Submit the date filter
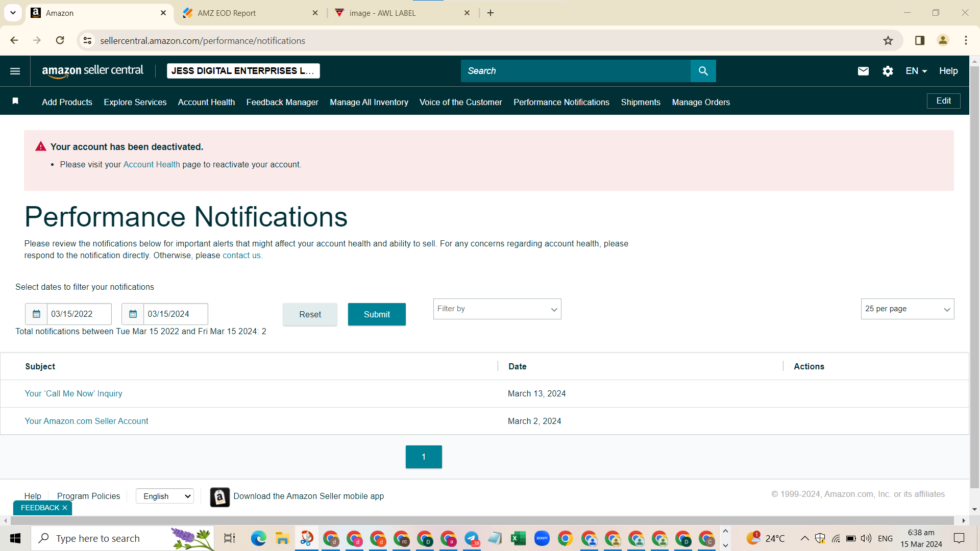 tap(377, 314)
